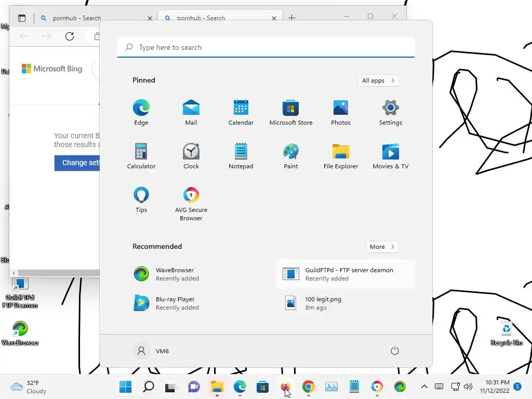The width and height of the screenshot is (532, 399).
Task: Click the Microsoft Bing logo
Action: point(52,69)
